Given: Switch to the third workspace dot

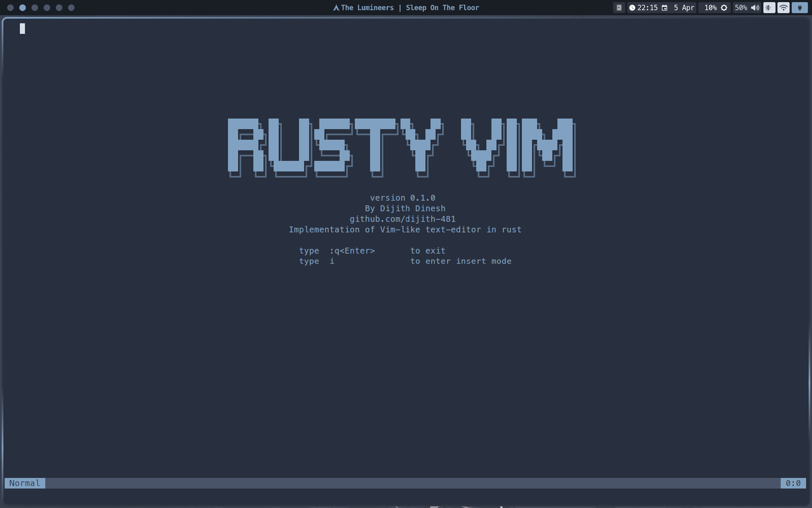Looking at the screenshot, I should [35, 8].
